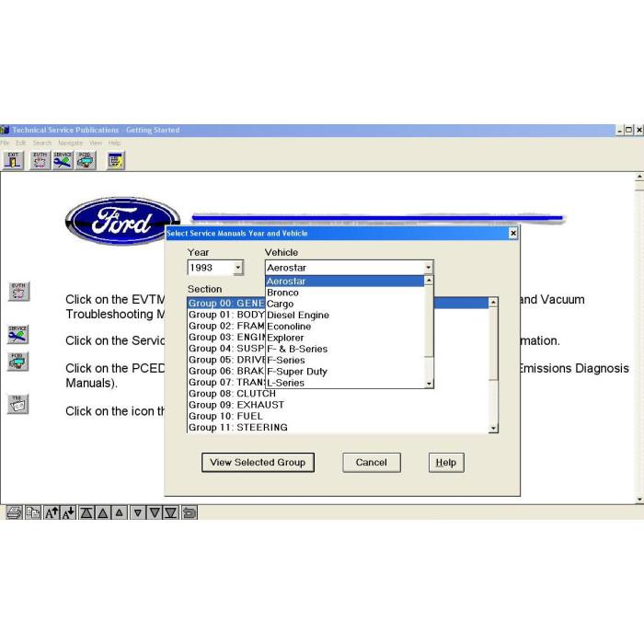Click the small down triangle icon
Image resolution: width=644 pixels, height=644 pixels.
pos(138,513)
